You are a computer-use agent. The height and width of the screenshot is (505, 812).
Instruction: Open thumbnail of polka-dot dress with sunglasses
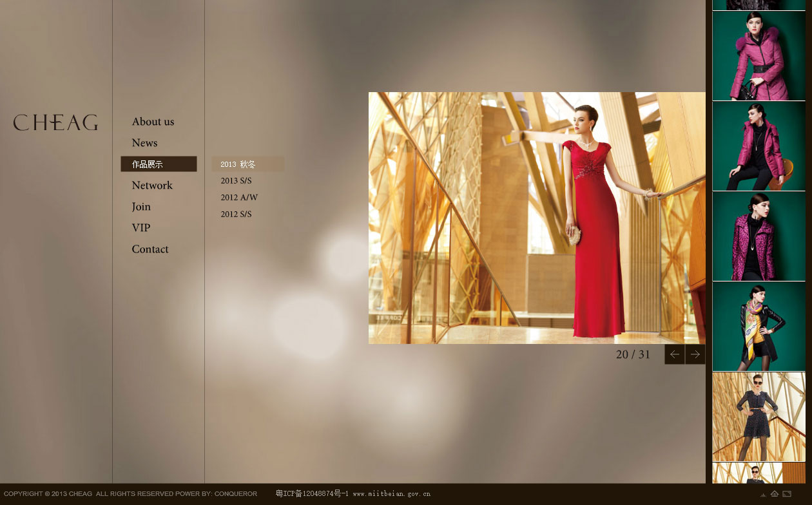759,417
